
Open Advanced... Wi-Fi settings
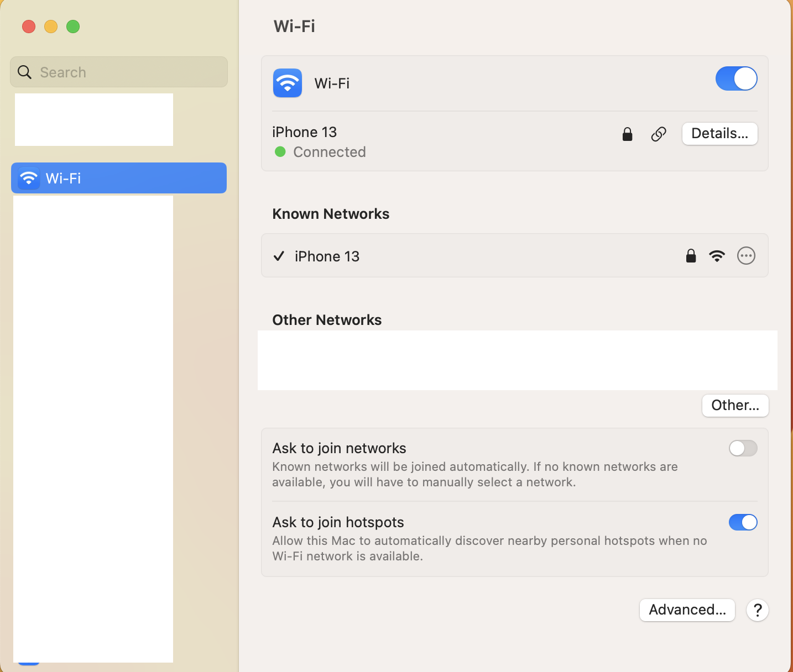coord(687,610)
